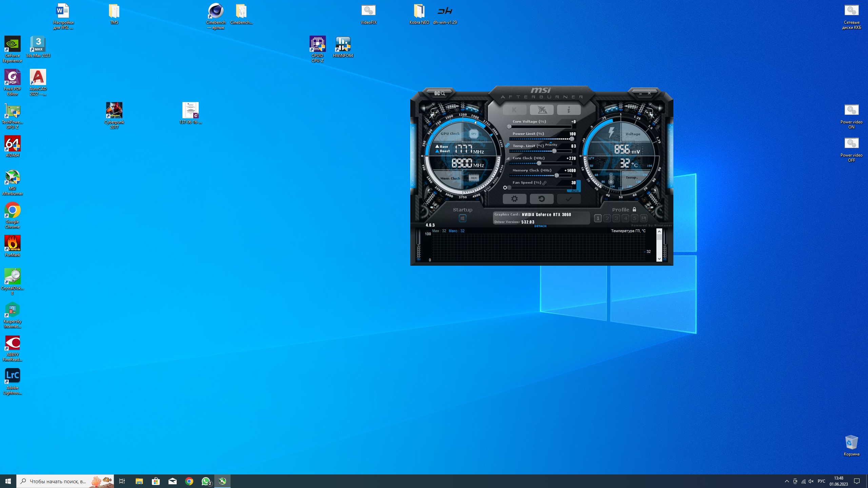868x488 pixels.
Task: Reset settings with the circular arrow button
Action: pyautogui.click(x=541, y=199)
